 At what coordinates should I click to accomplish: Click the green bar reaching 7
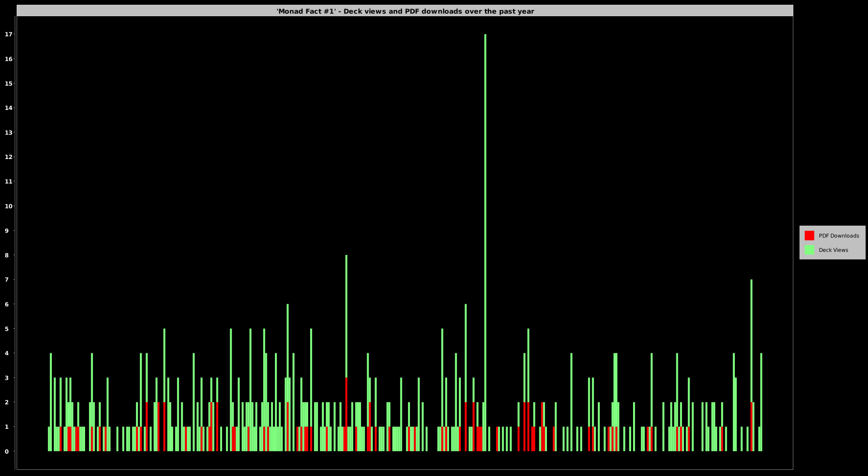click(751, 341)
